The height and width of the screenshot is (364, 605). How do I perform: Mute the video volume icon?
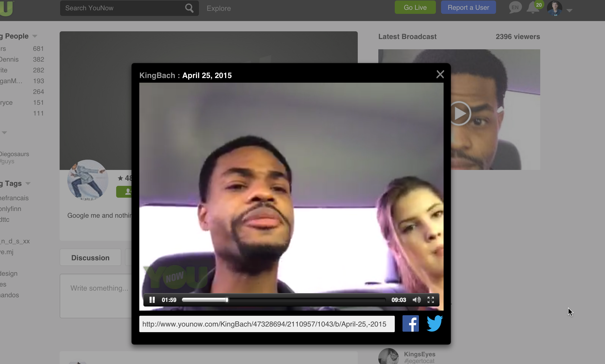point(416,300)
